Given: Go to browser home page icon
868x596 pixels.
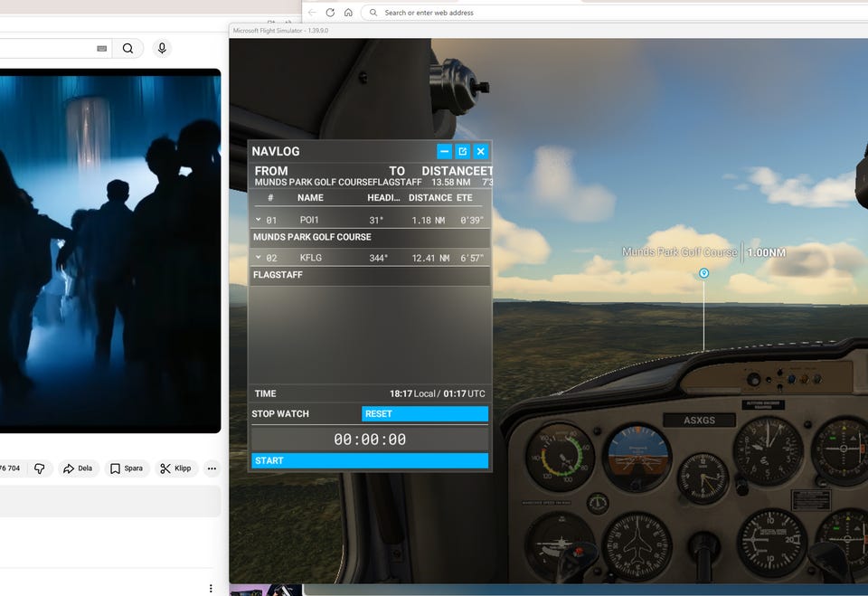Looking at the screenshot, I should [348, 13].
